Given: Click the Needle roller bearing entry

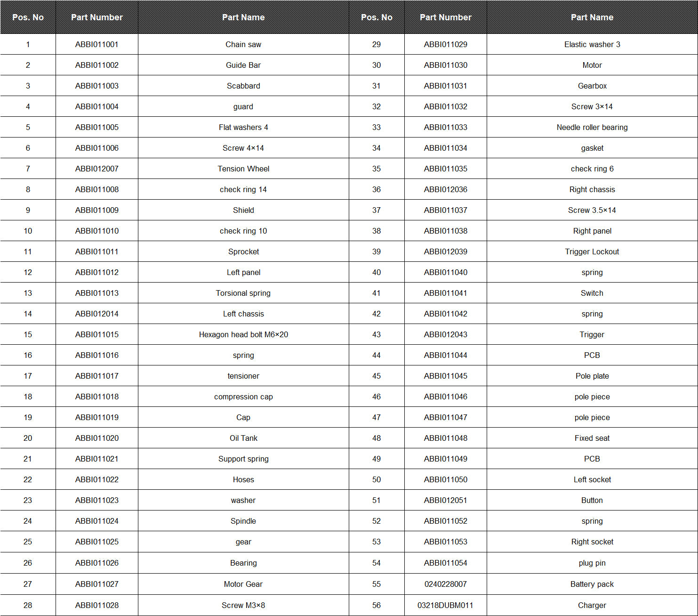Looking at the screenshot, I should [x=592, y=127].
